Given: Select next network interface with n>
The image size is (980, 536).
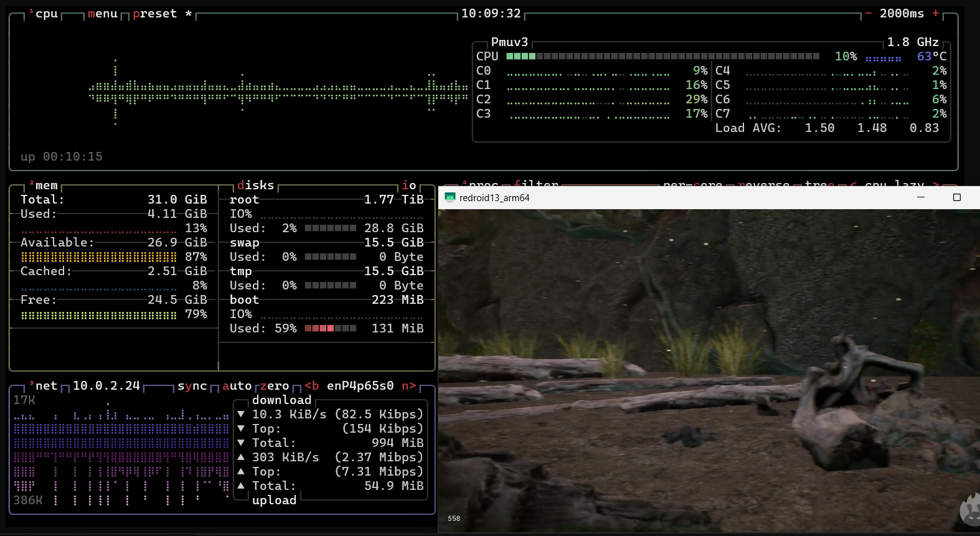Looking at the screenshot, I should click(408, 386).
